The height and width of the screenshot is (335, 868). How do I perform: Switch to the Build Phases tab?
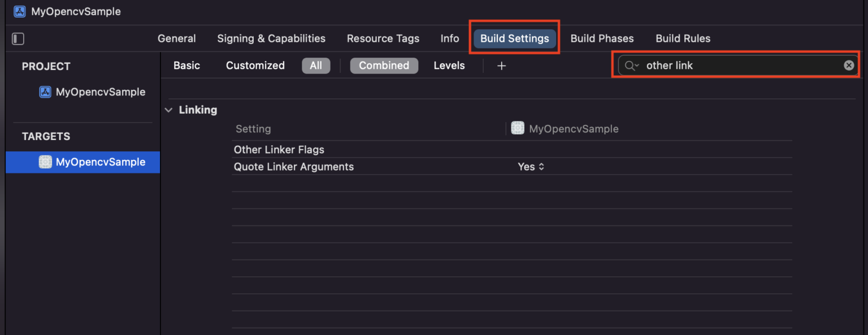pyautogui.click(x=602, y=38)
